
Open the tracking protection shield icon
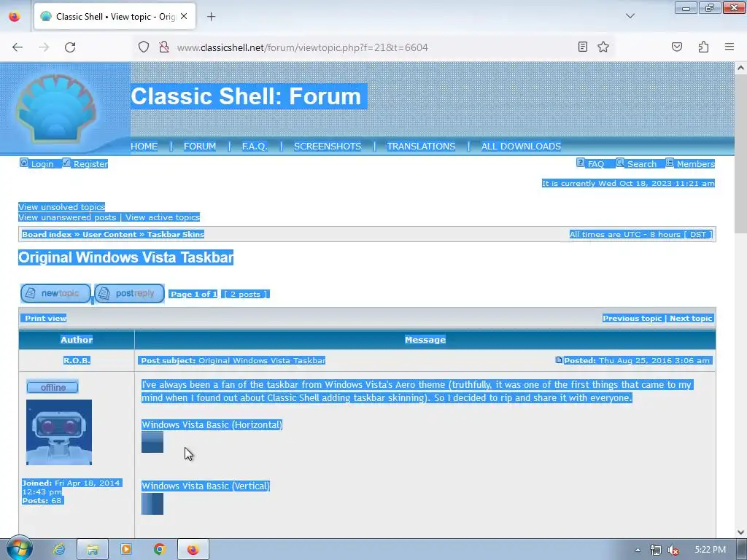point(144,47)
